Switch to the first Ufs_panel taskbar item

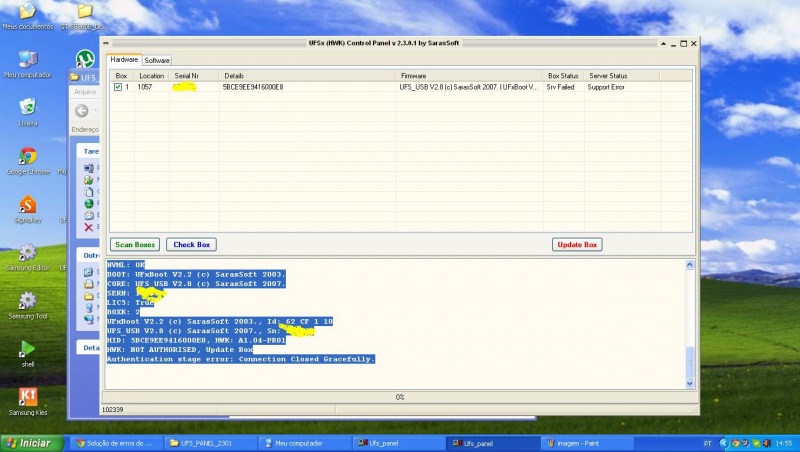397,443
